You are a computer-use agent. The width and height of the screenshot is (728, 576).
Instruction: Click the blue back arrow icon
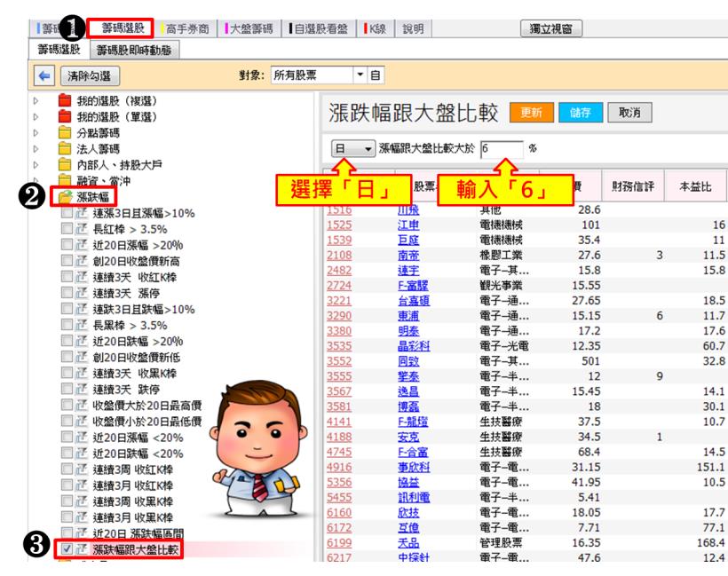click(x=44, y=76)
